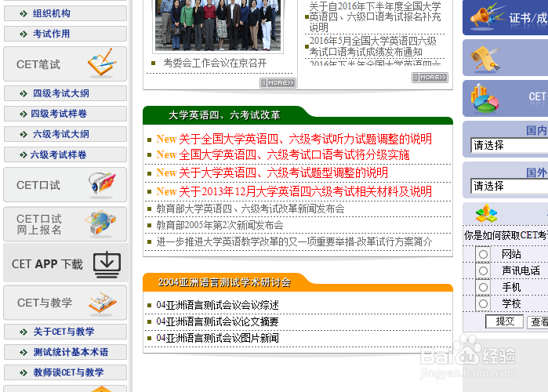The height and width of the screenshot is (392, 548).
Task: Open 进一步推进大学英语教学改革 试行方案简介 link
Action: coord(294,241)
